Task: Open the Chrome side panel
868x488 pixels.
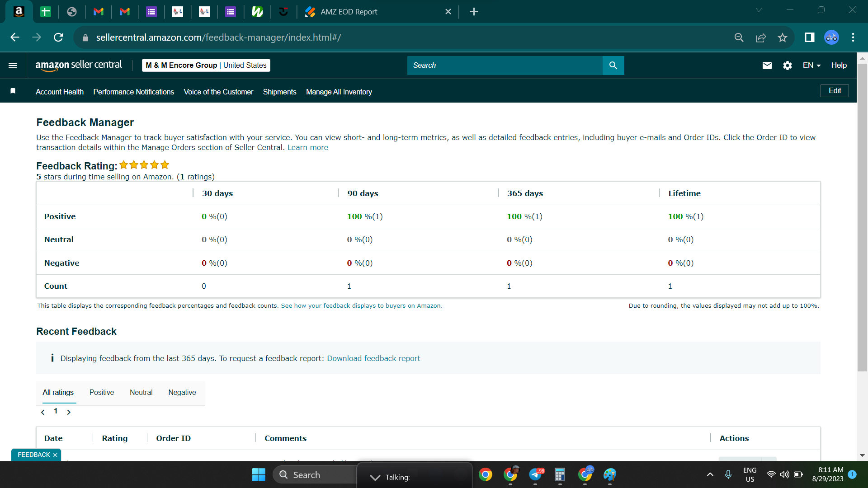Action: [x=810, y=38]
